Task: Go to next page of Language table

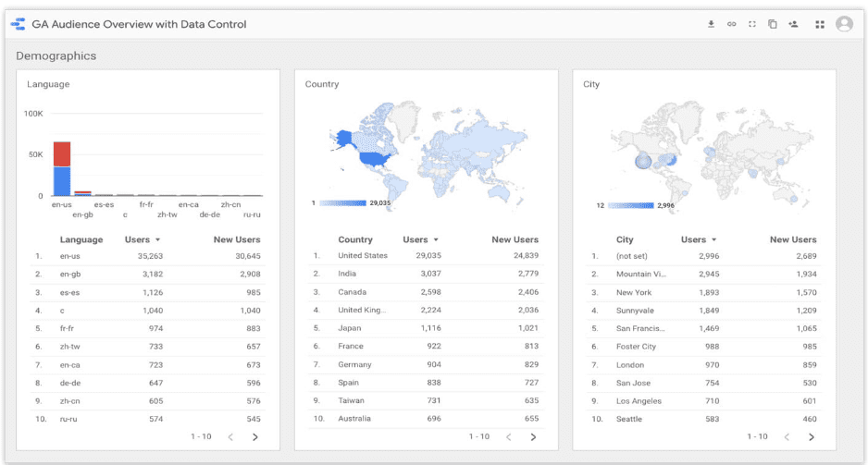Action: pos(255,436)
